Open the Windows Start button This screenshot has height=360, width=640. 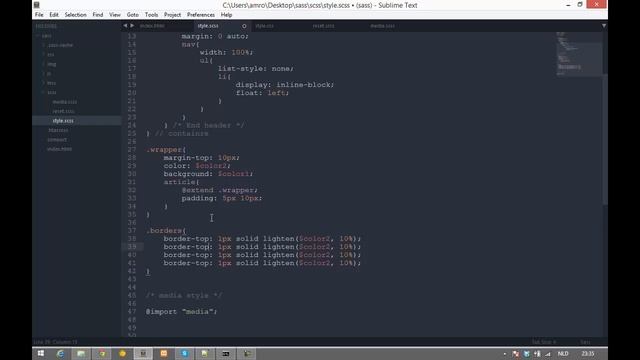click(x=41, y=353)
